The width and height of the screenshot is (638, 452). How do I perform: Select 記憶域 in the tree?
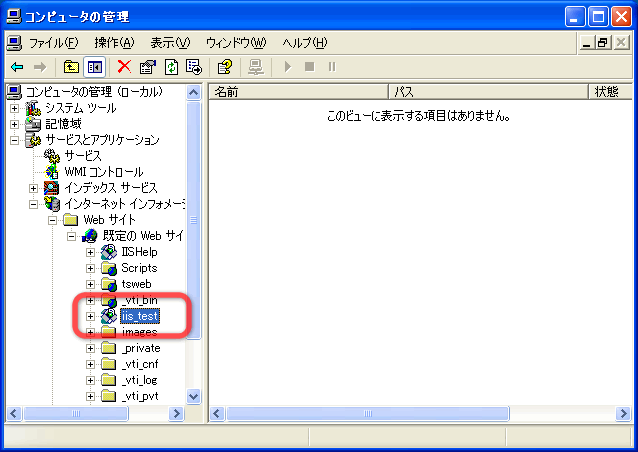click(x=63, y=124)
